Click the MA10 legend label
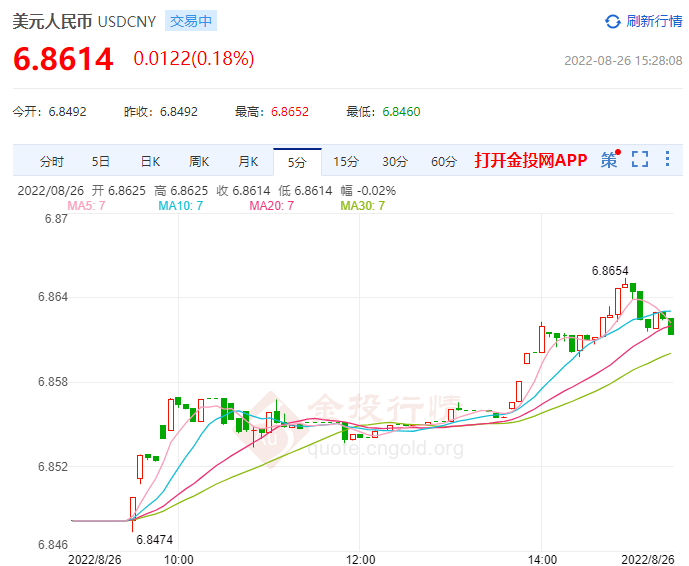This screenshot has height=566, width=689. (181, 206)
